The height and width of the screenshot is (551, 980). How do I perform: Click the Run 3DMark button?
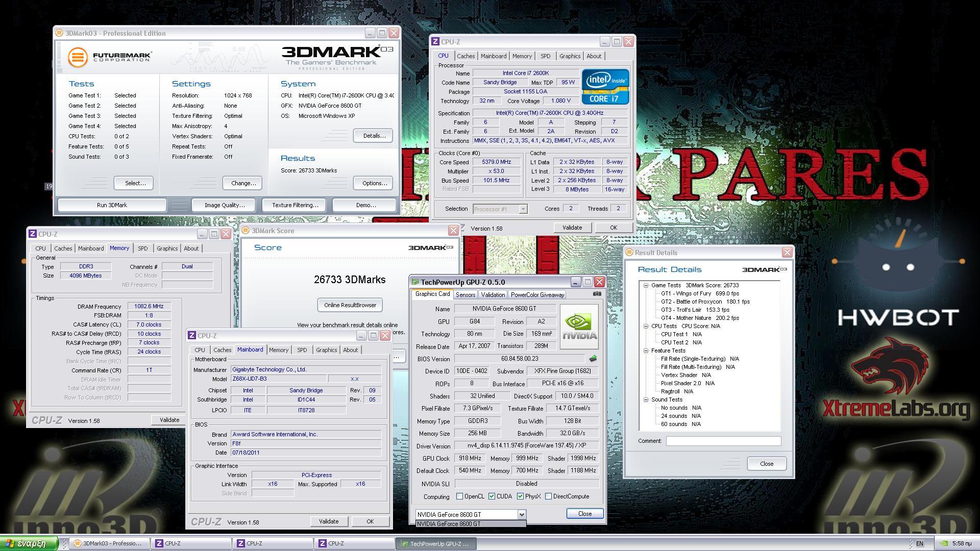tap(112, 205)
